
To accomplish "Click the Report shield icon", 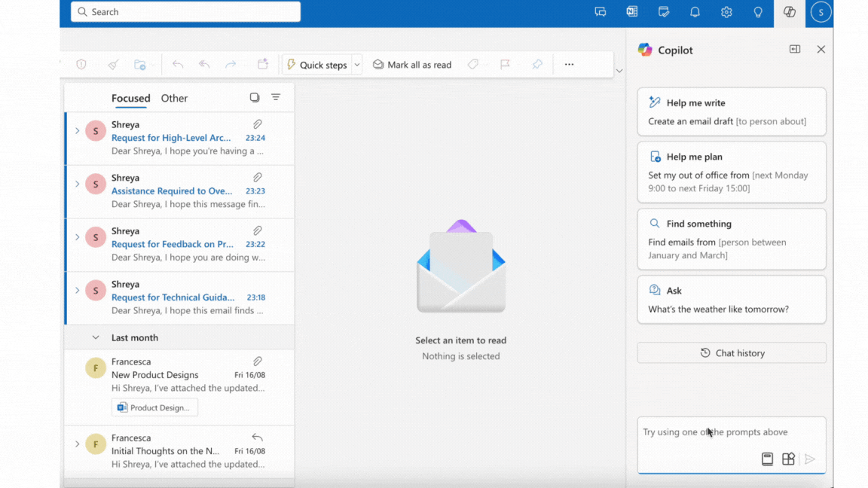I will point(81,65).
